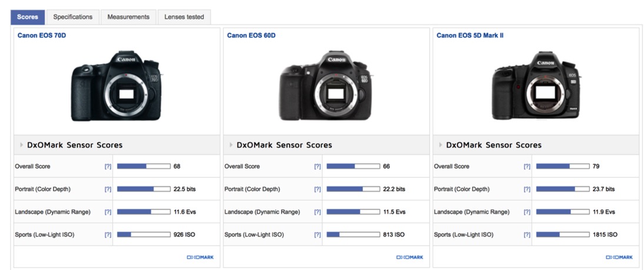
Task: Select the 79 overall score value
Action: [596, 166]
